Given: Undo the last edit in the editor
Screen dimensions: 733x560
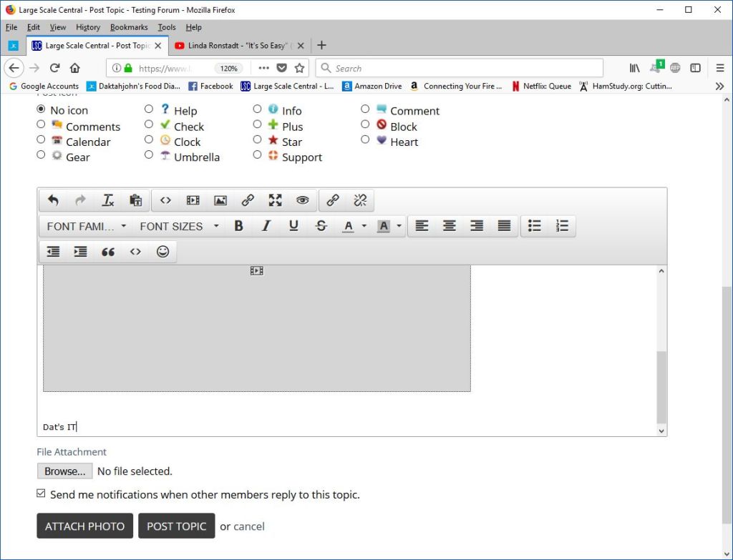Looking at the screenshot, I should 53,200.
